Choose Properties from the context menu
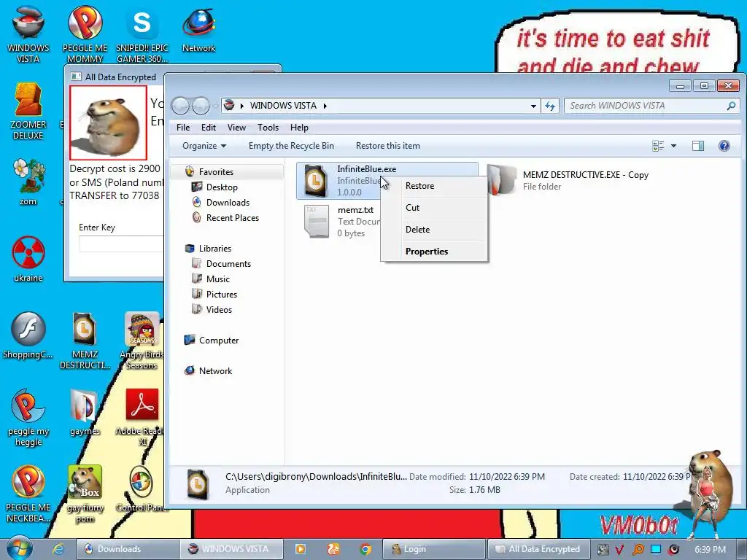Image resolution: width=747 pixels, height=560 pixels. [x=434, y=252]
